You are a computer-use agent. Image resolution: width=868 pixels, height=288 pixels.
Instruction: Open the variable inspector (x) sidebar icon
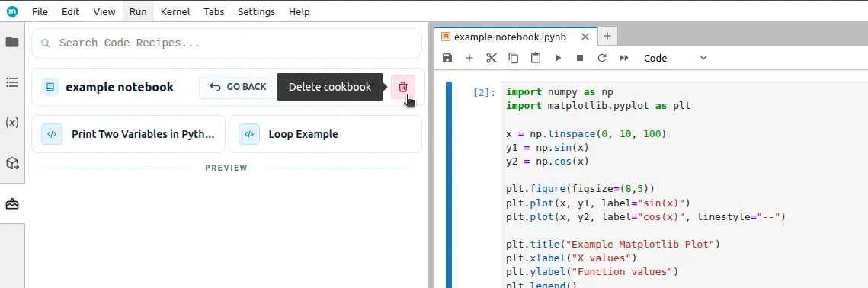[11, 123]
